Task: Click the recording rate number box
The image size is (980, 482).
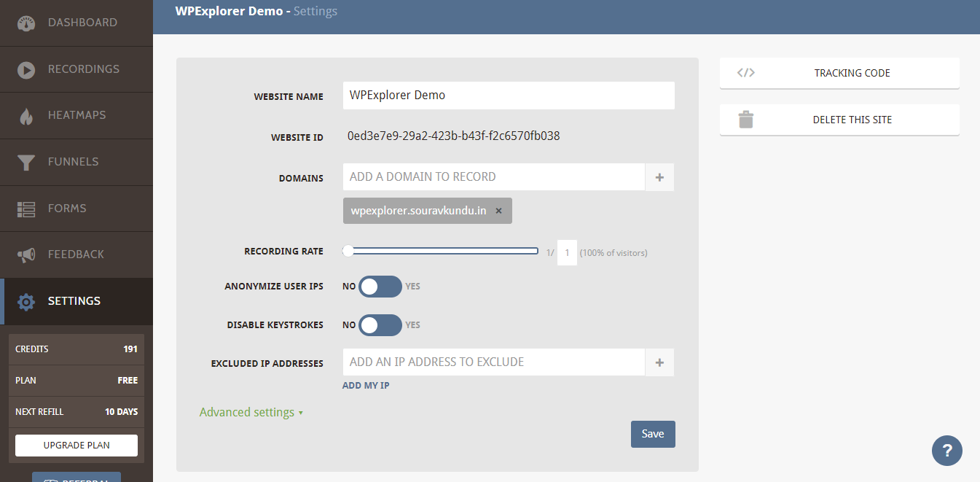Action: (567, 252)
